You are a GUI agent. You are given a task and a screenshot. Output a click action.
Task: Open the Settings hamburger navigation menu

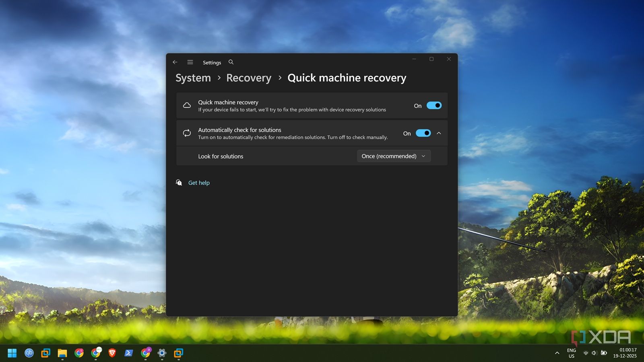[190, 62]
